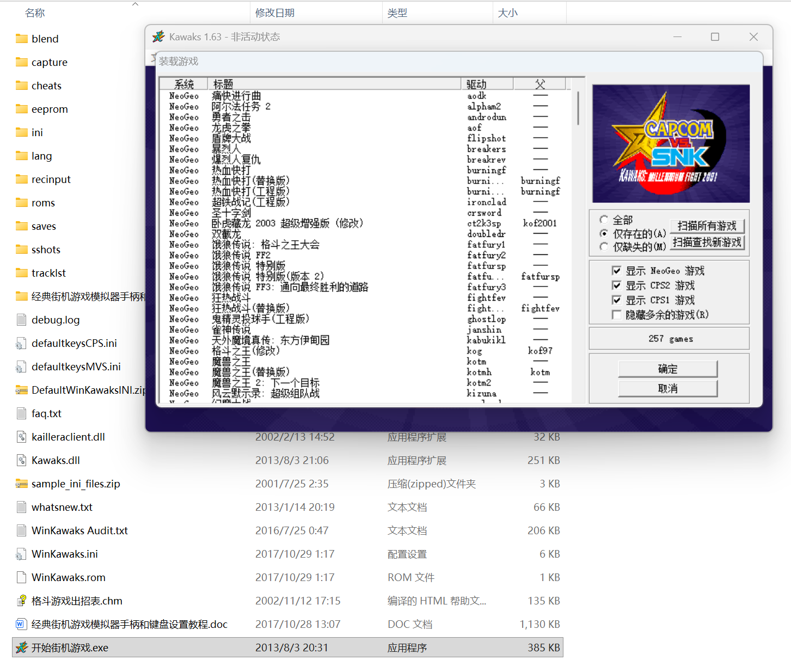Select game 双截龙 in the list
791x672 pixels.
(226, 234)
